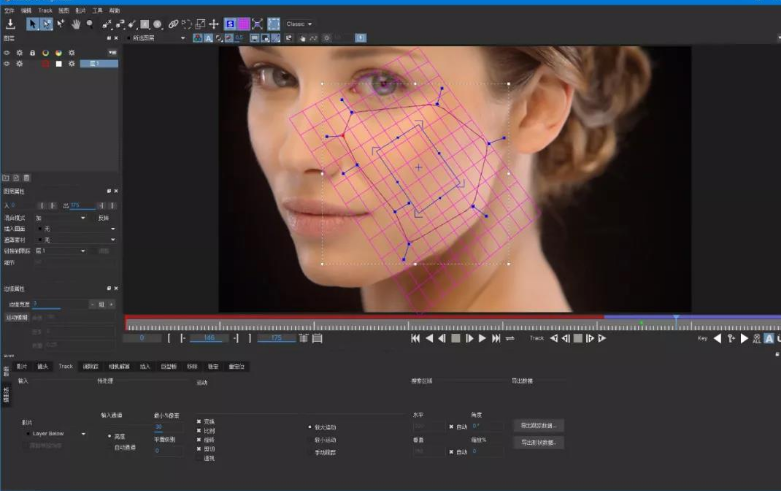781x491 pixels.
Task: Select the 手动跟踪 manual track radio option
Action: pyautogui.click(x=322, y=452)
